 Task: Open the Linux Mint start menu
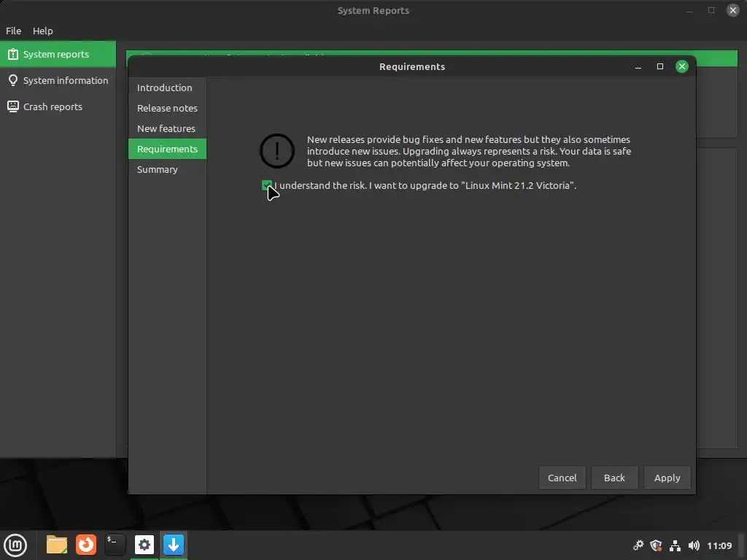coord(15,545)
